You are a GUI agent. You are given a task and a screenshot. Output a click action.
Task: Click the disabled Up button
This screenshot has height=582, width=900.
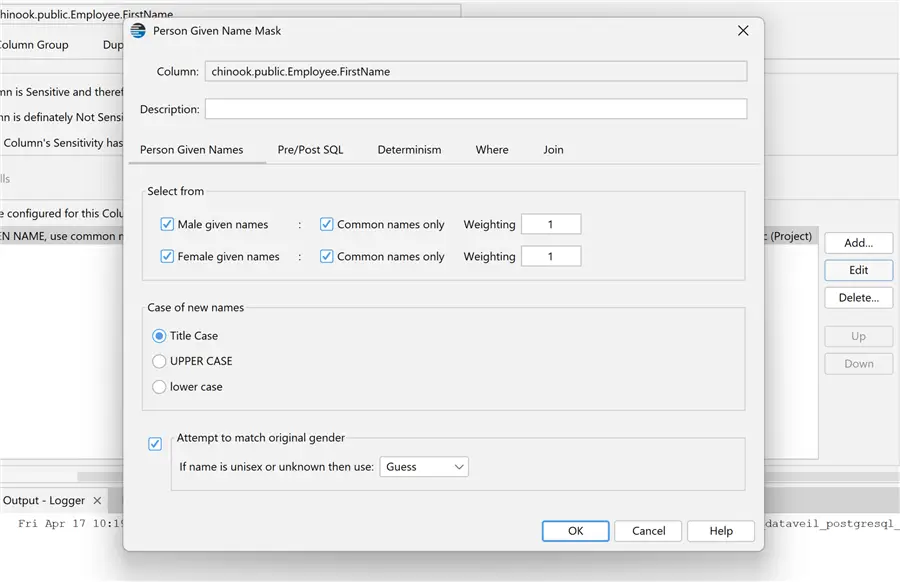click(859, 336)
